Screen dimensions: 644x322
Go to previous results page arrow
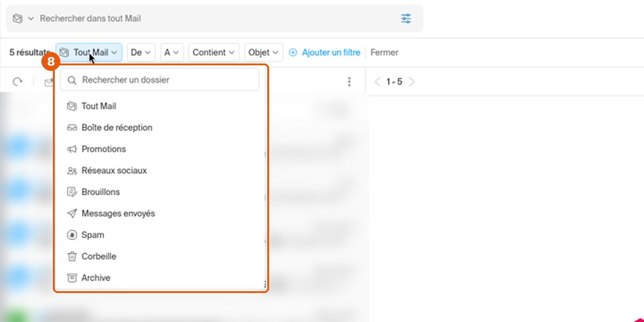[x=377, y=82]
